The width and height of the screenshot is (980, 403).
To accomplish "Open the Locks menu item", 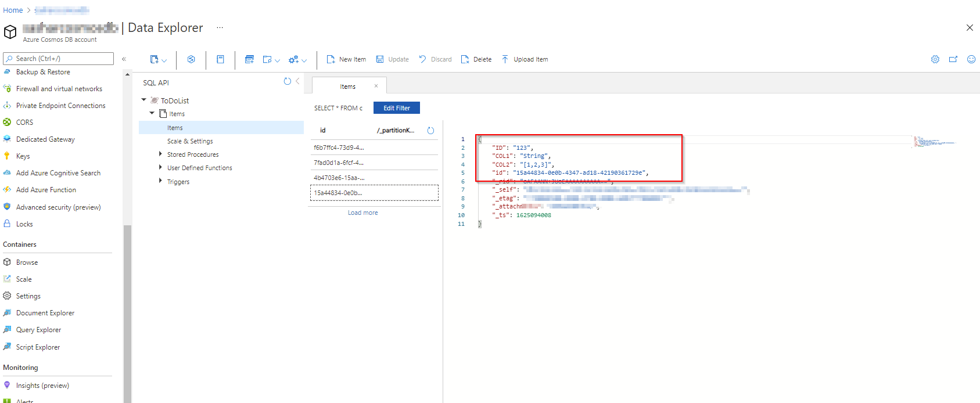I will click(x=24, y=224).
